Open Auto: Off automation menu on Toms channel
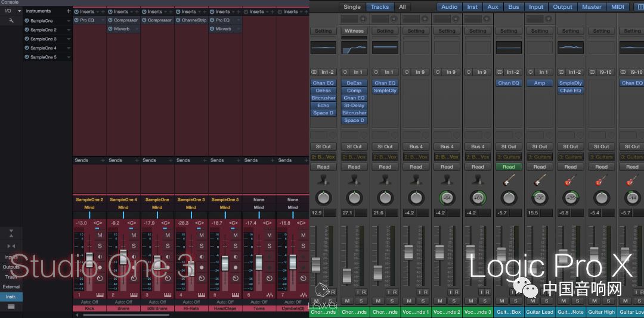The image size is (644, 318). pyautogui.click(x=259, y=302)
